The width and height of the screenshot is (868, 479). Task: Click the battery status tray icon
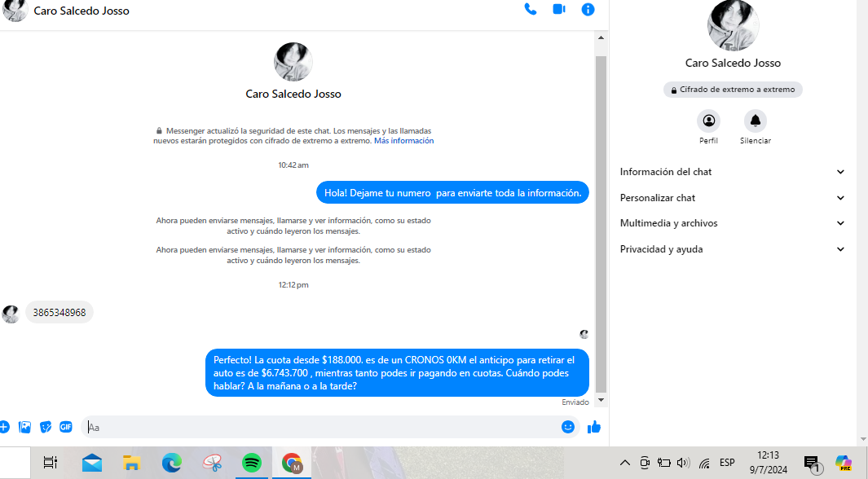(x=663, y=463)
